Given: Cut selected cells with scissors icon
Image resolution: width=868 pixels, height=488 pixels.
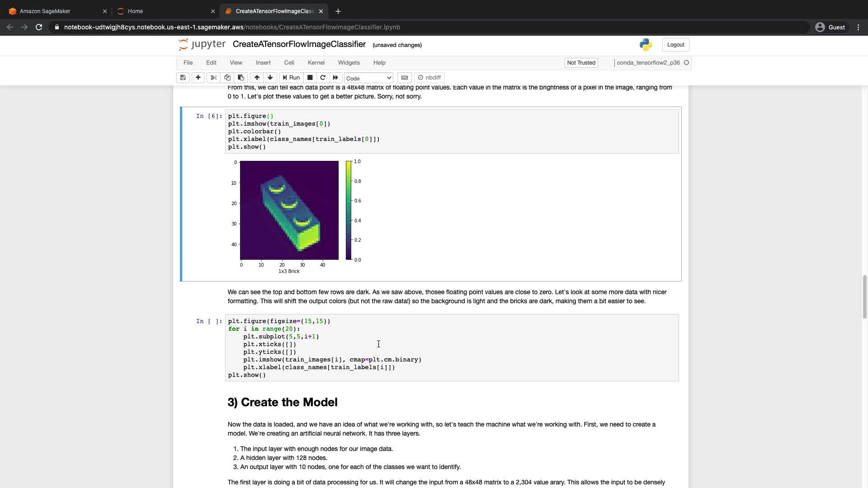Looking at the screenshot, I should pyautogui.click(x=214, y=78).
